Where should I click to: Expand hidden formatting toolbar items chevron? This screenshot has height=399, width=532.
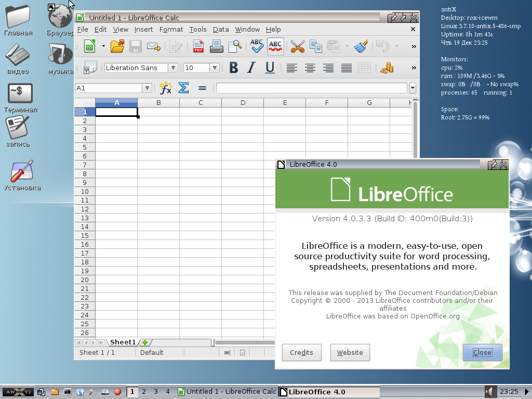pyautogui.click(x=414, y=68)
